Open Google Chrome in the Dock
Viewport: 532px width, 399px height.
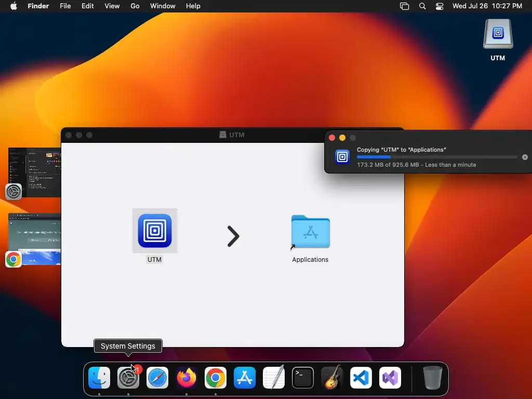216,378
